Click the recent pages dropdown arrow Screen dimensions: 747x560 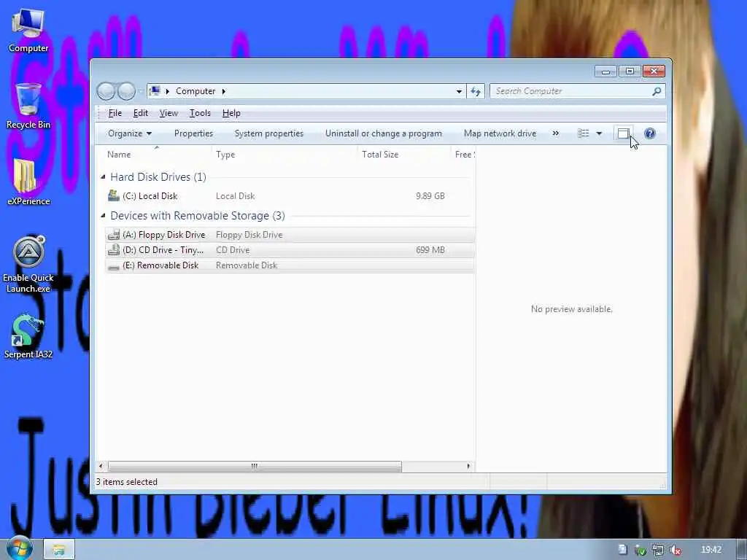coord(141,91)
